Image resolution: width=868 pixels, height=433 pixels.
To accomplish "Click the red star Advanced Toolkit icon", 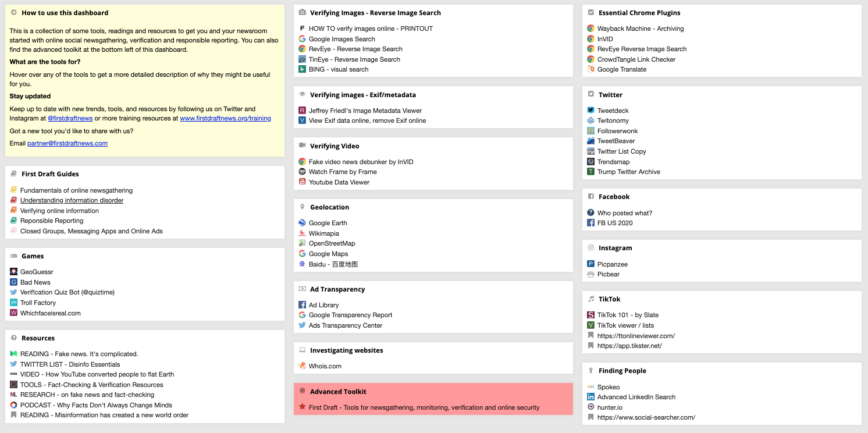I will click(x=302, y=407).
